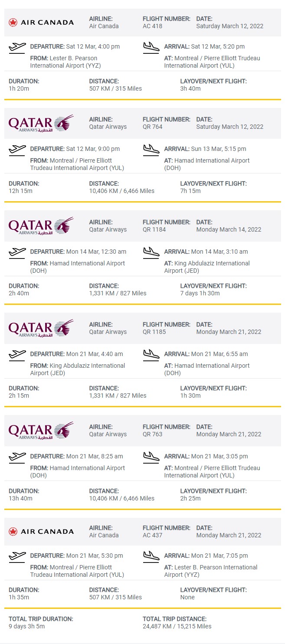Viewport: 285px width, 644px height.
Task: Click the departure plane icon for AC 418
Action: click(17, 47)
